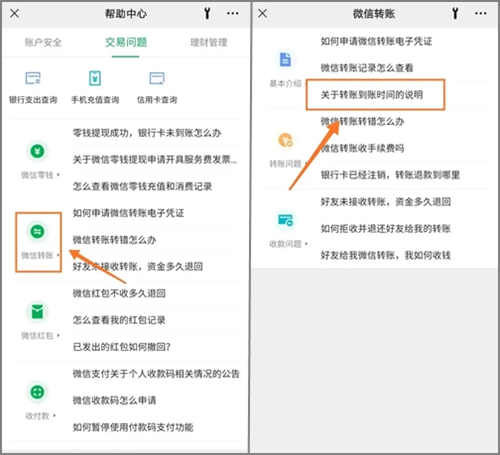Image resolution: width=500 pixels, height=455 pixels.
Task: Expand the 转账问题 category label
Action: pyautogui.click(x=288, y=164)
